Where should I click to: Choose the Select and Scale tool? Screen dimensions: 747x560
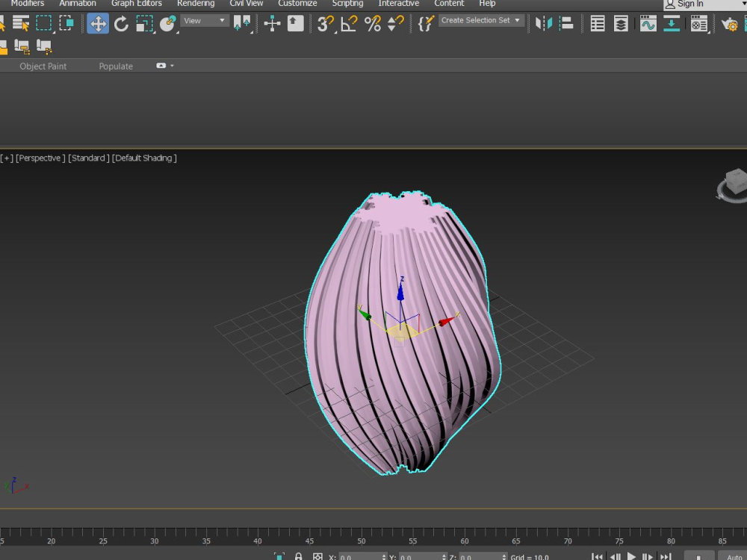click(144, 23)
